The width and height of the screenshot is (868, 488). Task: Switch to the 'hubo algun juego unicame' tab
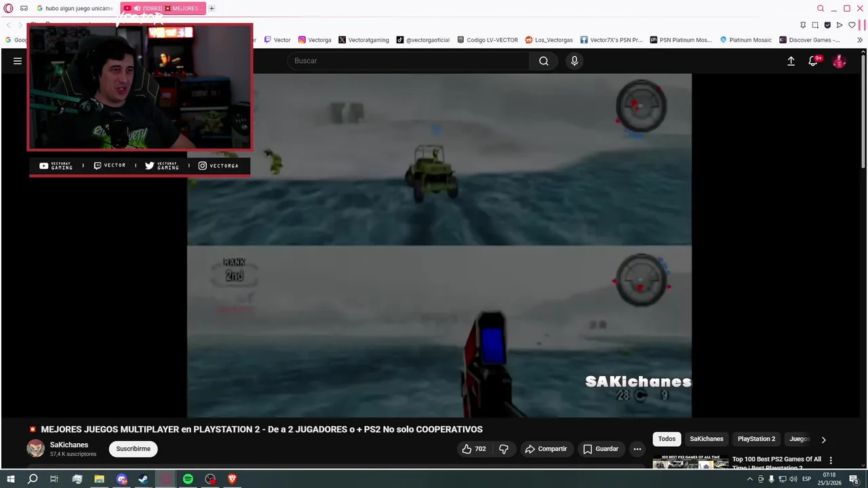[75, 8]
